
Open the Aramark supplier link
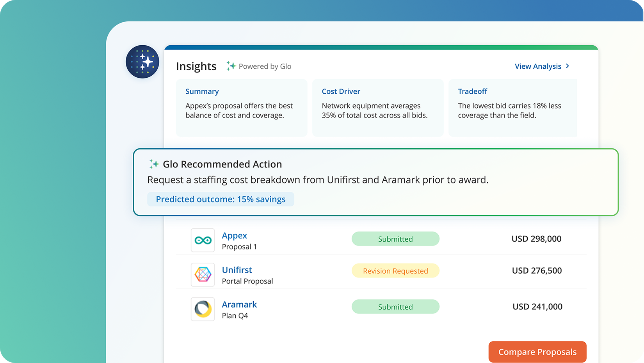[239, 304]
